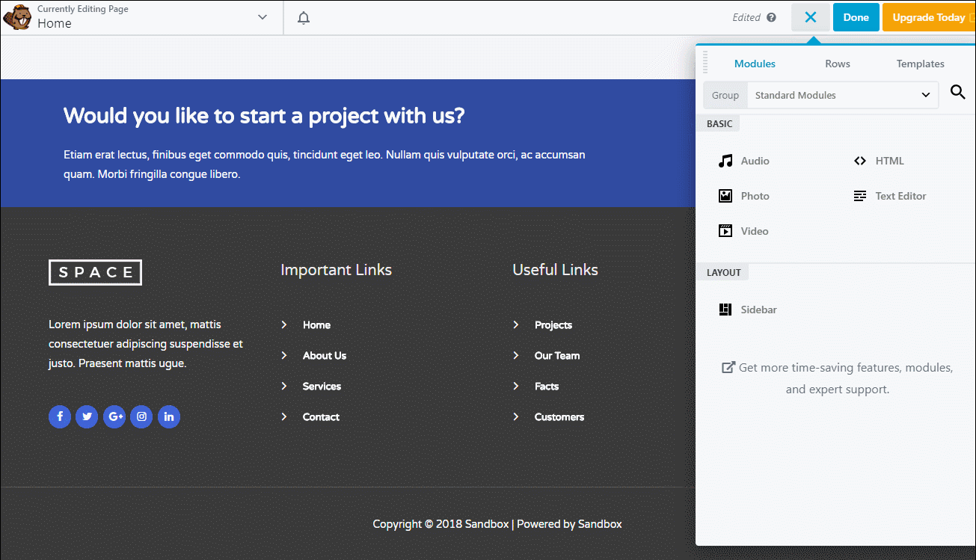Switch to the Rows tab
Screen dimensions: 976x560
coord(838,64)
